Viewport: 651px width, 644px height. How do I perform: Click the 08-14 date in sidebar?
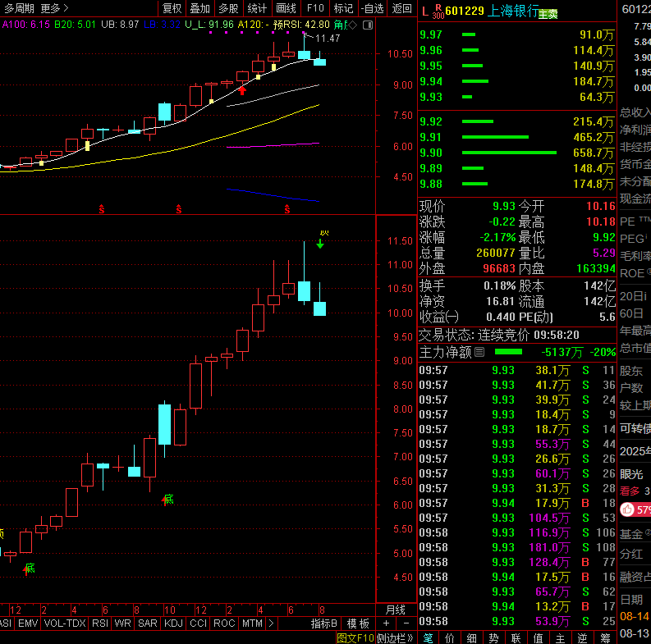[635, 616]
